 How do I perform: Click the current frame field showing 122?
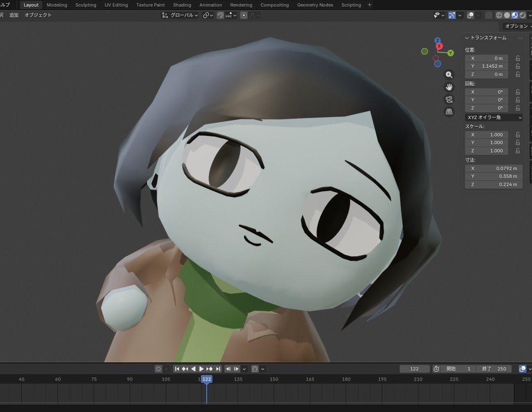(x=415, y=369)
